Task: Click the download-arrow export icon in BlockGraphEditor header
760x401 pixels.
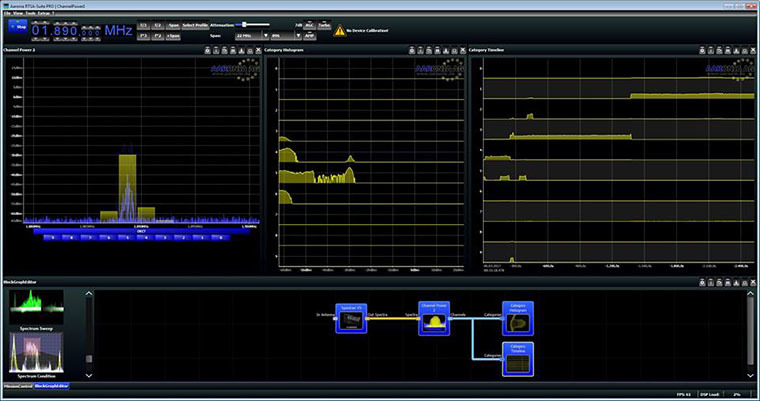Action: pos(736,282)
